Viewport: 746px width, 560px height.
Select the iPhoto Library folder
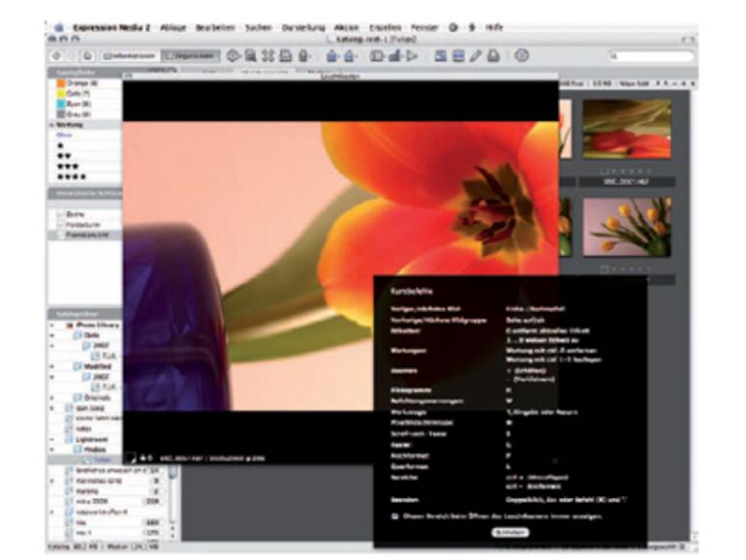93,326
